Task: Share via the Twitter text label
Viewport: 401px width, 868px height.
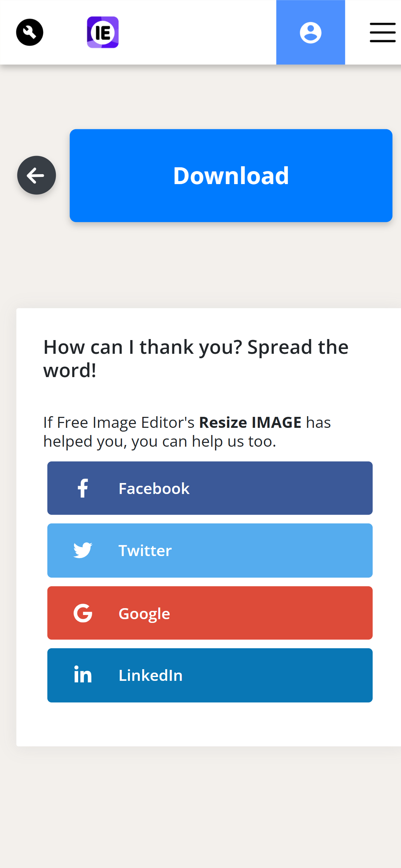Action: click(x=145, y=551)
